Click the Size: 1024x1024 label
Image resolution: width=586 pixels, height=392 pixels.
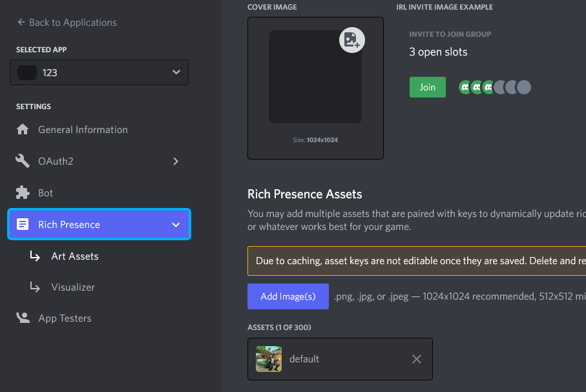pyautogui.click(x=315, y=139)
